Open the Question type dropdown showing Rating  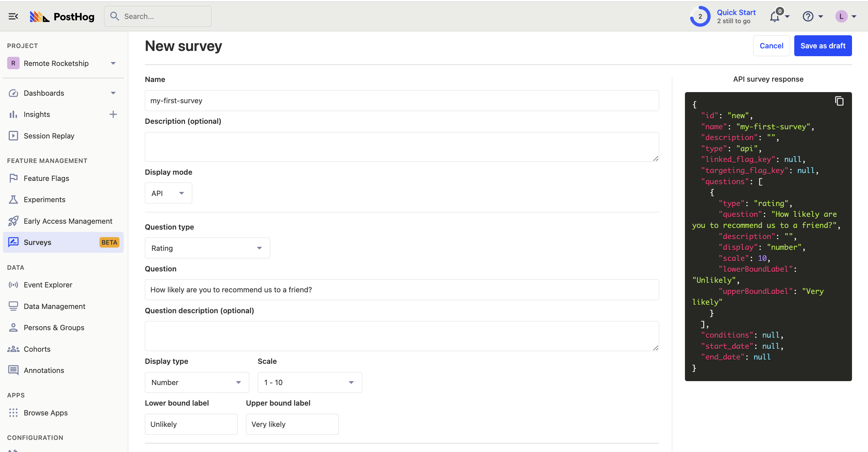coord(207,248)
